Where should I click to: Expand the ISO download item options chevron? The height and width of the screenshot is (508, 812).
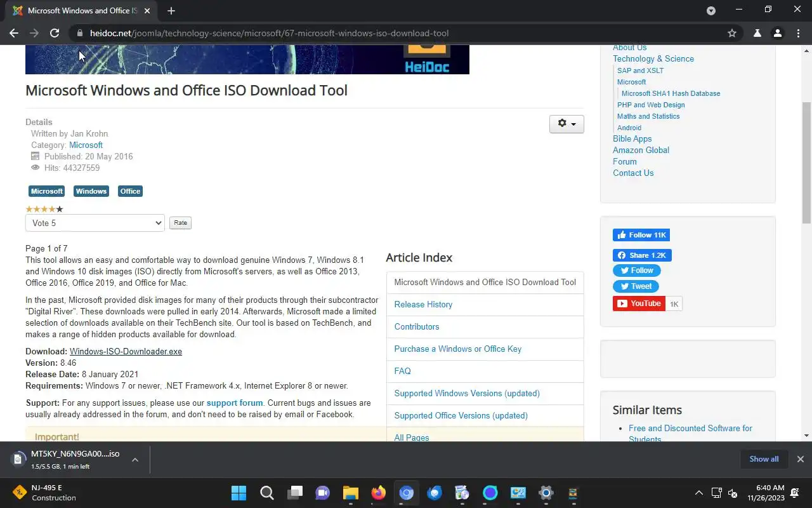pyautogui.click(x=135, y=460)
